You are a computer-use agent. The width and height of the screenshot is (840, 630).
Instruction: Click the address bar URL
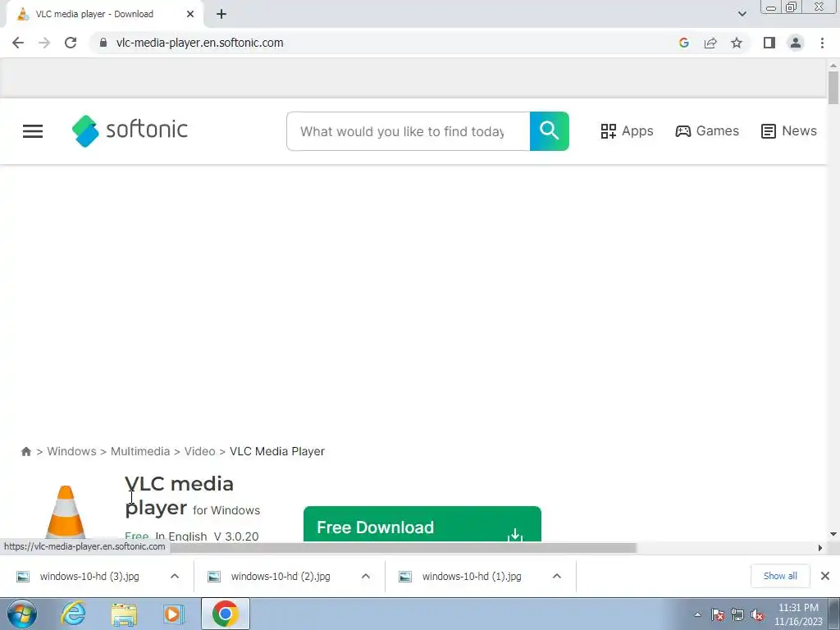199,43
